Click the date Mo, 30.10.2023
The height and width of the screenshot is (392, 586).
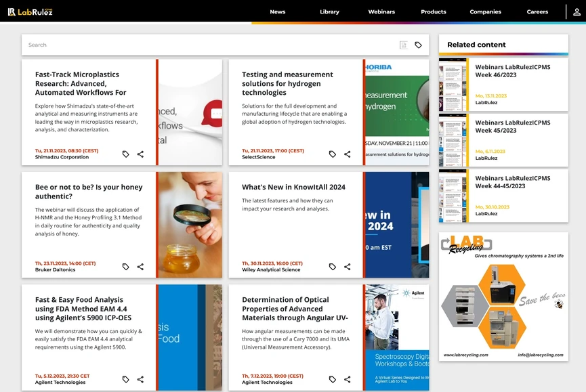coord(493,207)
